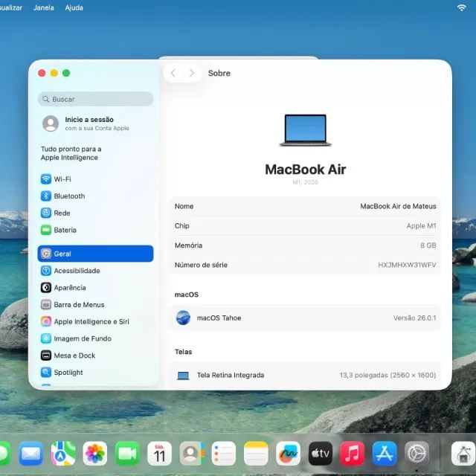Open Apple Intelligence e Siri settings
The height and width of the screenshot is (476, 476).
95,321
